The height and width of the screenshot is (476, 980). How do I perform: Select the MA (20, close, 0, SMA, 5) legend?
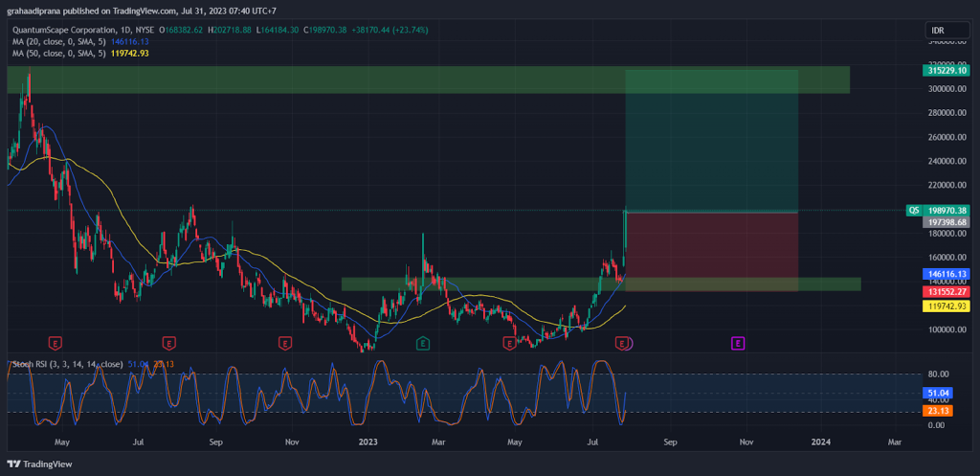tap(60, 41)
